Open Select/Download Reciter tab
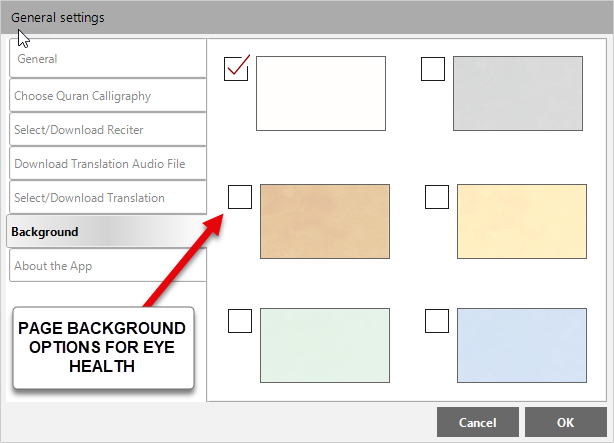The image size is (614, 443). tap(108, 130)
